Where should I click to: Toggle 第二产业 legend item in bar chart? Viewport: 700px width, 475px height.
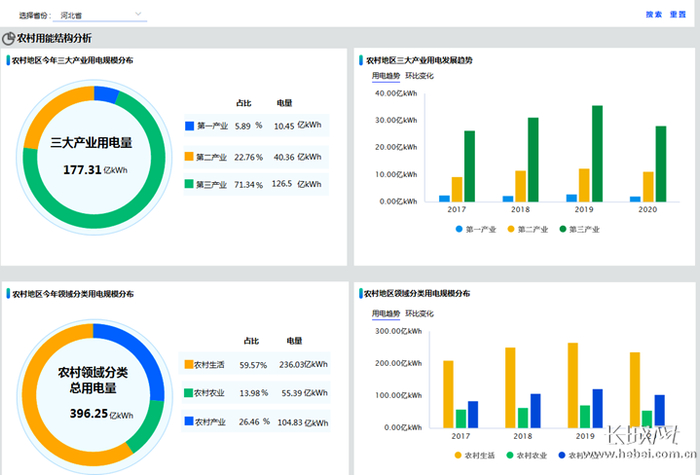528,229
